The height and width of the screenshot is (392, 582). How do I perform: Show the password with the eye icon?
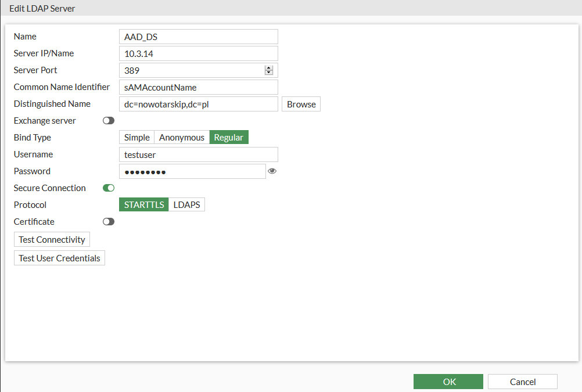(x=272, y=171)
